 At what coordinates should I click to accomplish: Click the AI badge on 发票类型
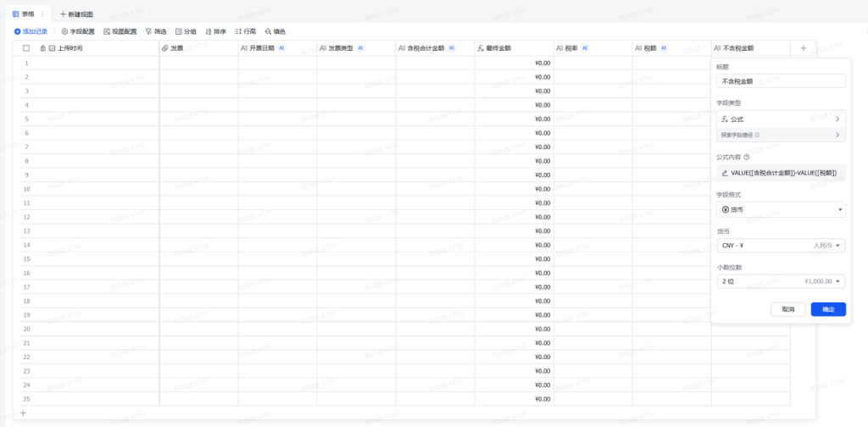360,48
